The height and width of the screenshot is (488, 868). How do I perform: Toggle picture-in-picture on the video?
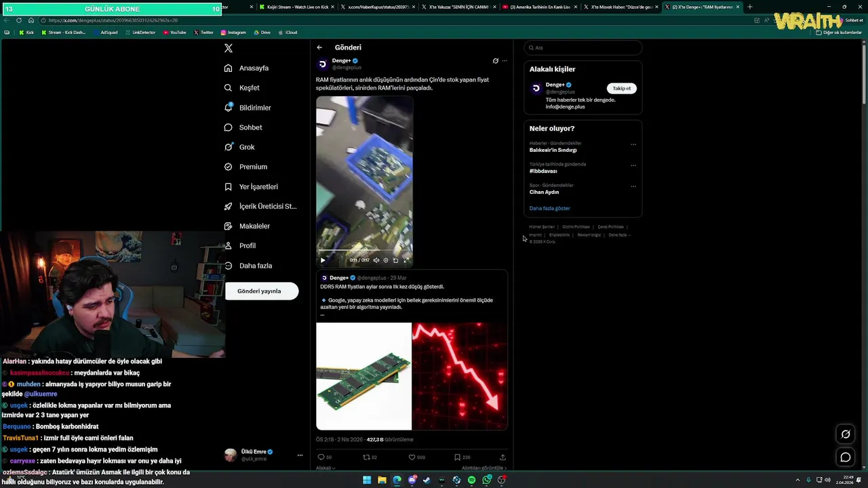pos(395,260)
